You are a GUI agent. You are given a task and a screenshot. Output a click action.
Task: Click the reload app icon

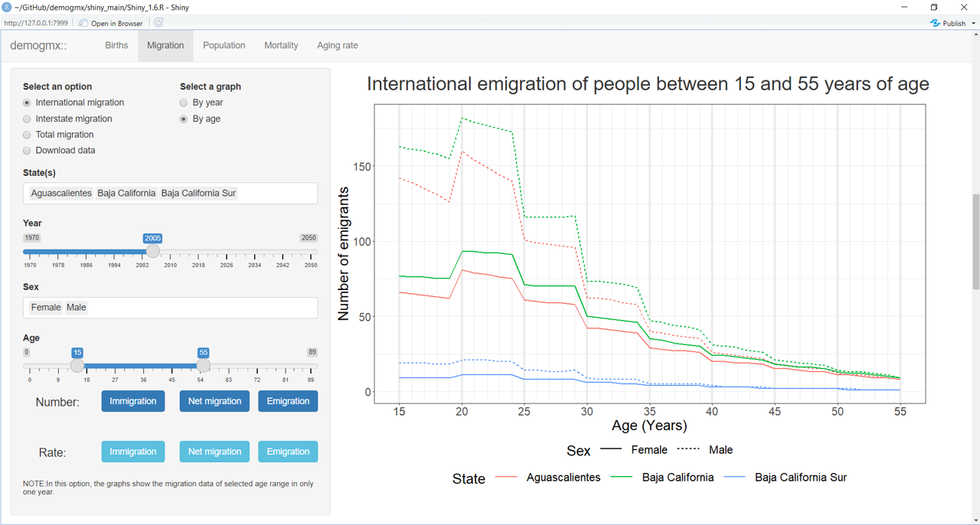coord(158,23)
